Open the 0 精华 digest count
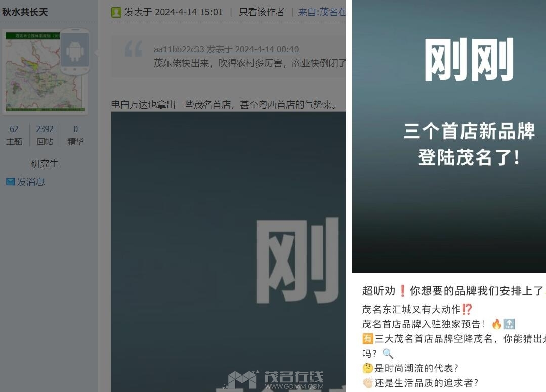546x392 pixels. pos(75,135)
